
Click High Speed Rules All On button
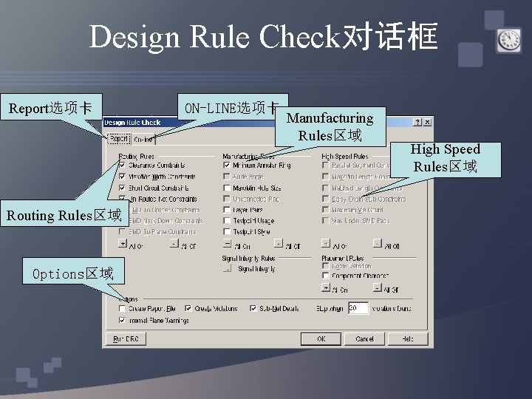point(326,243)
